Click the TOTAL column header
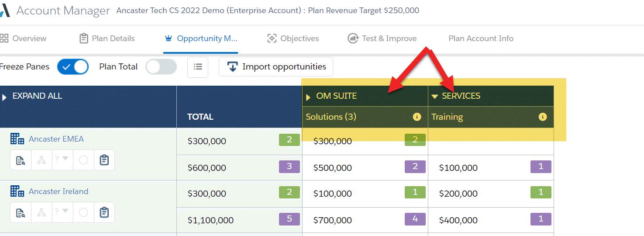Image resolution: width=644 pixels, height=236 pixels. click(x=200, y=117)
